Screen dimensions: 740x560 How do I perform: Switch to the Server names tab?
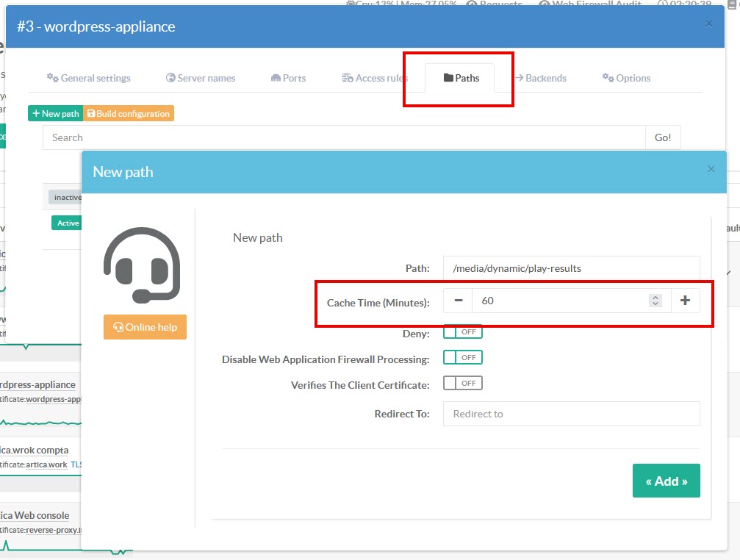pos(201,78)
